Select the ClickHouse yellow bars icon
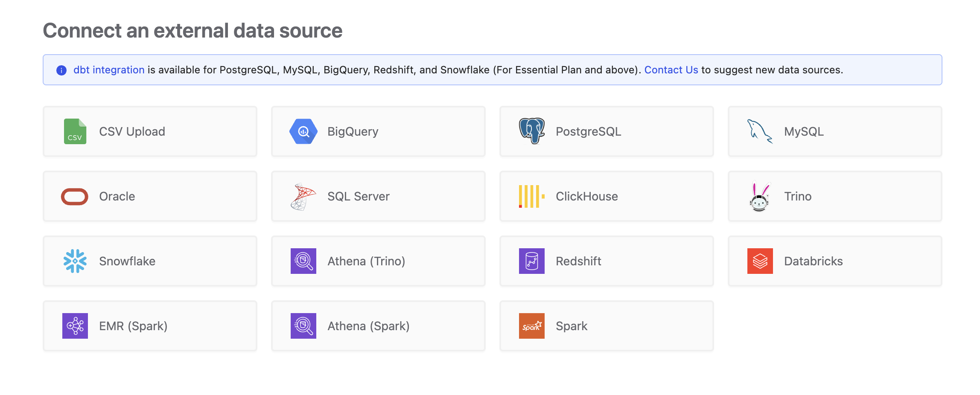Screen dimensions: 980x395 tap(531, 197)
